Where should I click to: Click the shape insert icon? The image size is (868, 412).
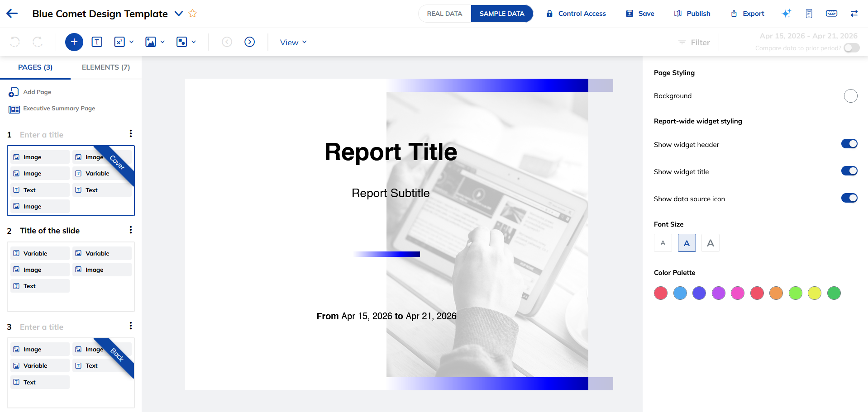(x=181, y=42)
